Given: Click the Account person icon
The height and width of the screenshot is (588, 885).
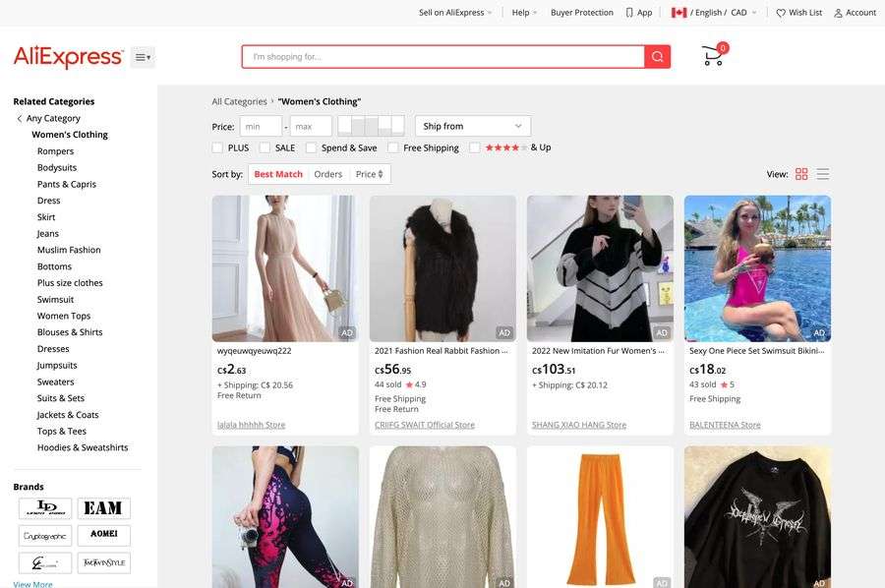Looking at the screenshot, I should [x=838, y=13].
